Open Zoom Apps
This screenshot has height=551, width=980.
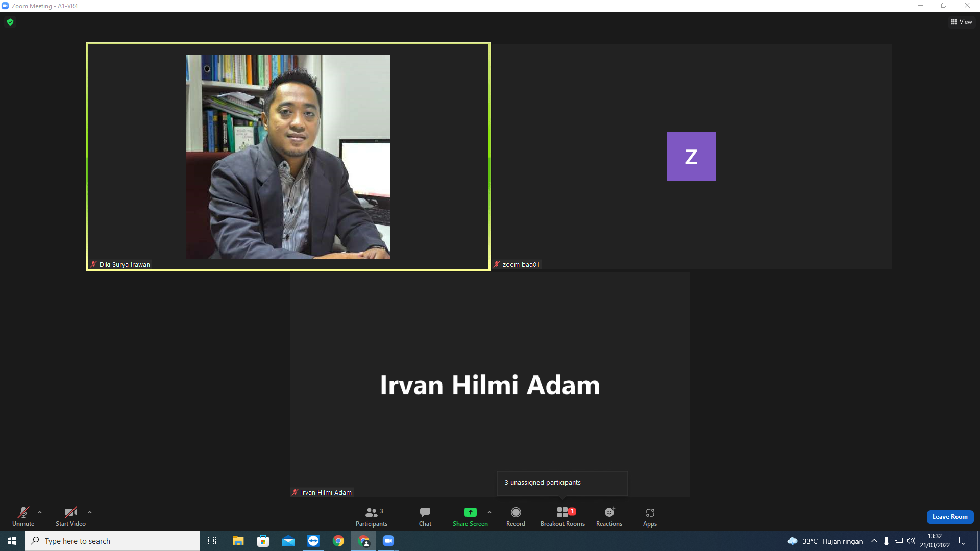pyautogui.click(x=650, y=516)
